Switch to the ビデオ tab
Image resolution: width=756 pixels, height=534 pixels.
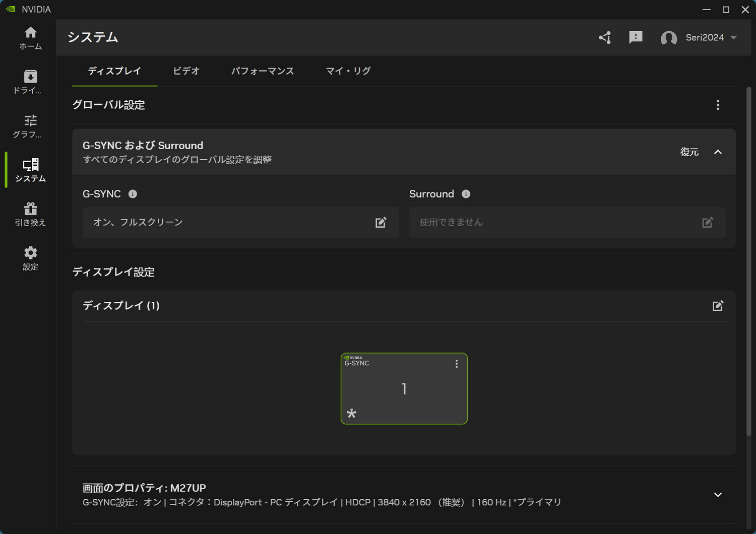point(186,71)
